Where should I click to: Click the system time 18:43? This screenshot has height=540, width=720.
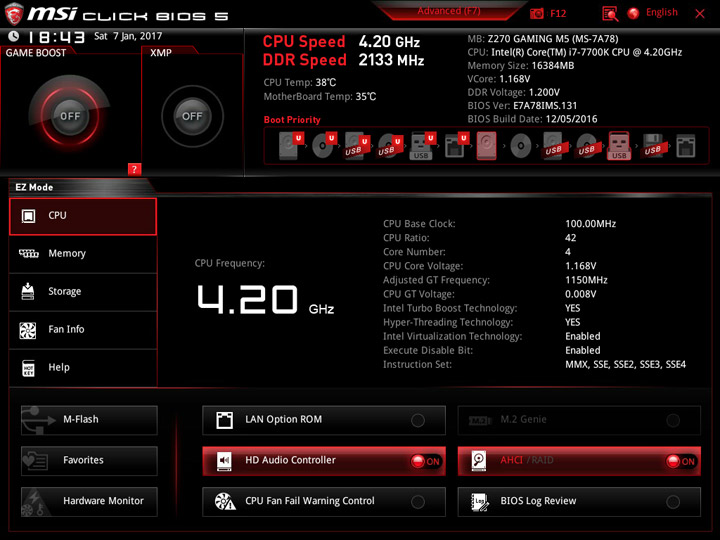coord(56,37)
